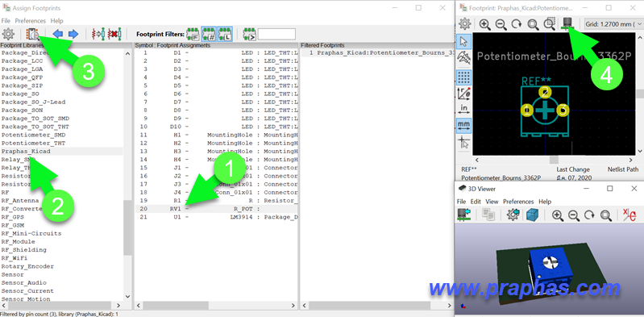Open footprint library table settings gear
The width and height of the screenshot is (644, 317).
[x=8, y=34]
